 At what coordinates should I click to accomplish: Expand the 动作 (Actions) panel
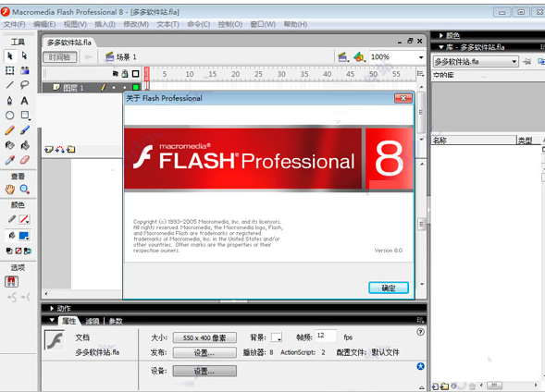pyautogui.click(x=52, y=308)
